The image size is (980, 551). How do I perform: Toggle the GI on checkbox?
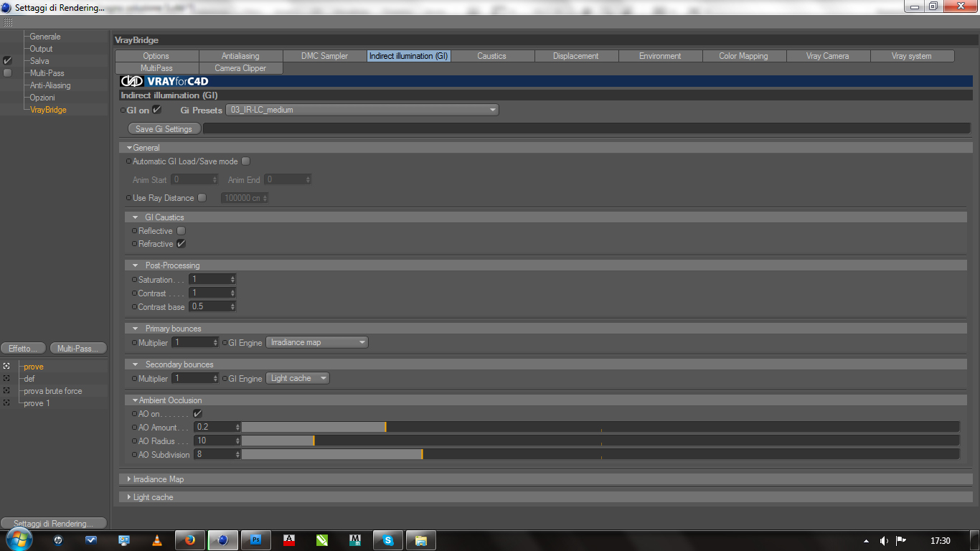pyautogui.click(x=156, y=110)
